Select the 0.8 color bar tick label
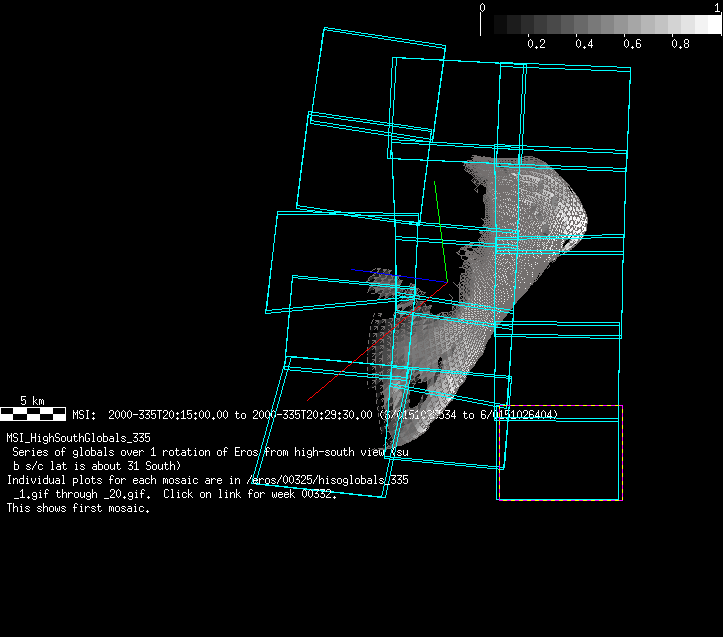This screenshot has height=637, width=723. point(681,44)
